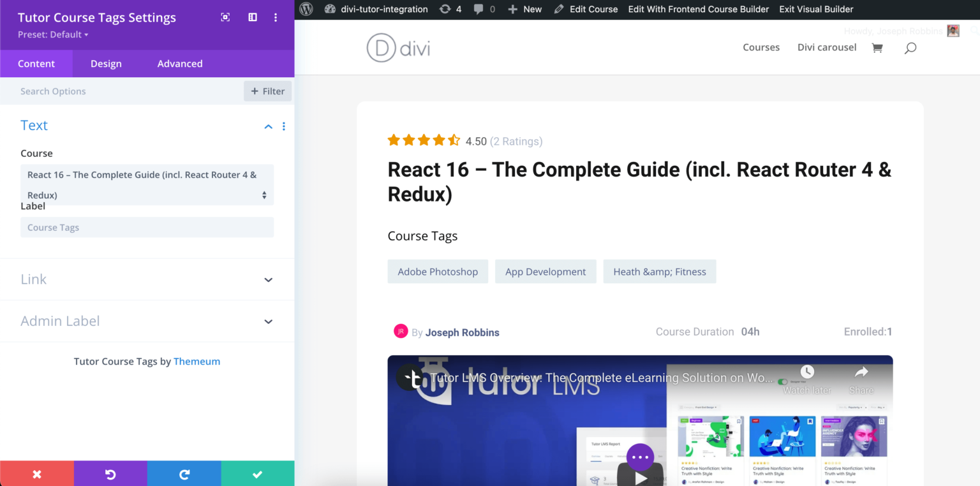This screenshot has width=980, height=486.
Task: Click the snap modal sidebar icon
Action: click(x=253, y=17)
